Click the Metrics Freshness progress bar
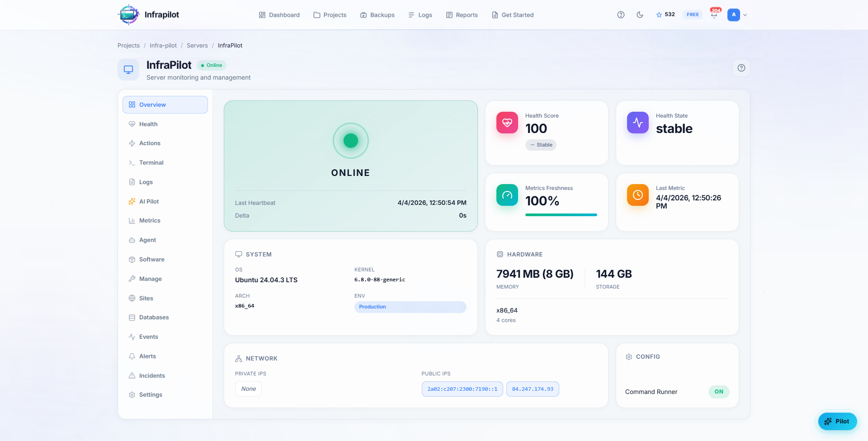Image resolution: width=868 pixels, height=441 pixels. pos(561,215)
